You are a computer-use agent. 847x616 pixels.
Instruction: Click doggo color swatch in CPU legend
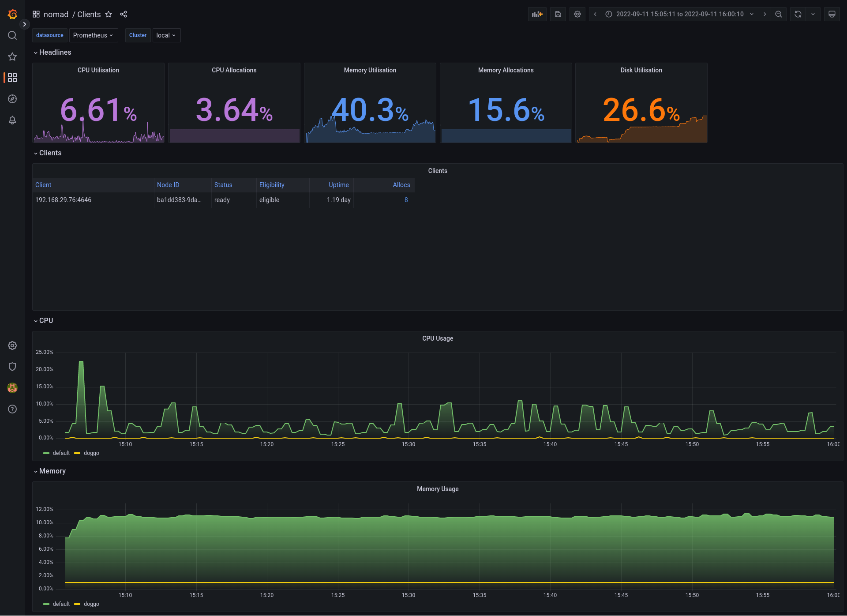coord(77,453)
